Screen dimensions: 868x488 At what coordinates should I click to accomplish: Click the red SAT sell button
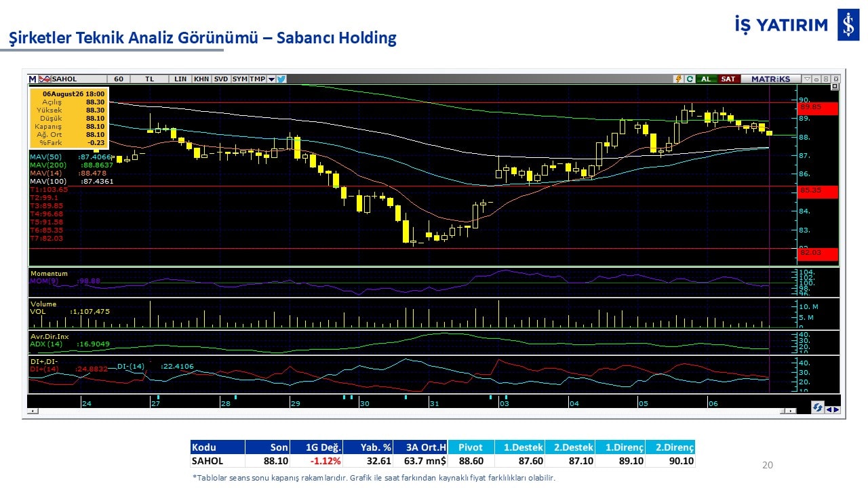(x=728, y=79)
